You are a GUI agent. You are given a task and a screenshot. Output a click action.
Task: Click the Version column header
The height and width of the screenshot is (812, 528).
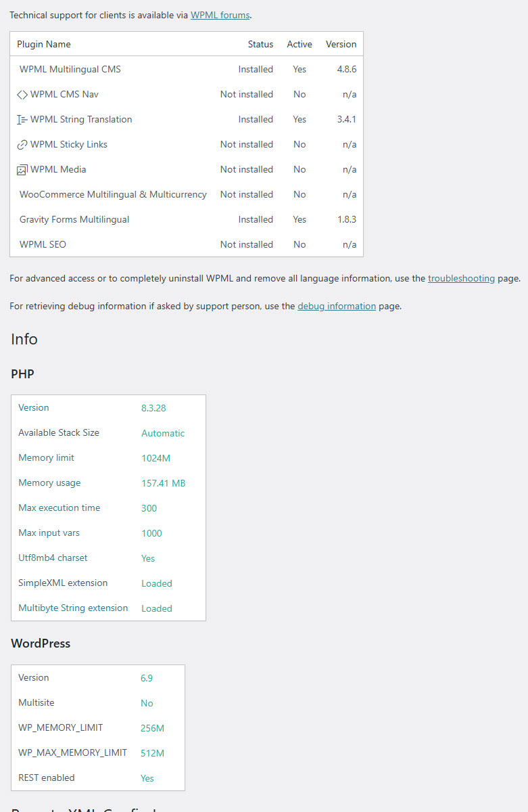point(341,44)
